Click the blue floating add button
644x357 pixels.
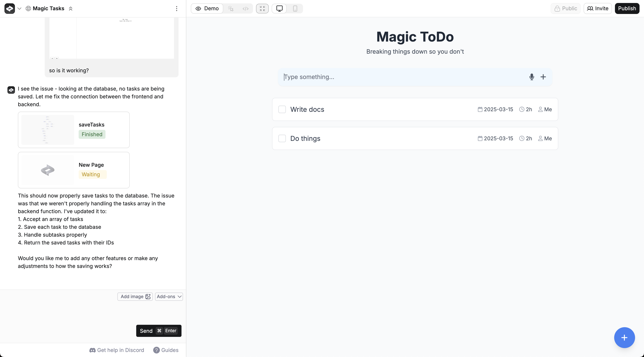(624, 337)
